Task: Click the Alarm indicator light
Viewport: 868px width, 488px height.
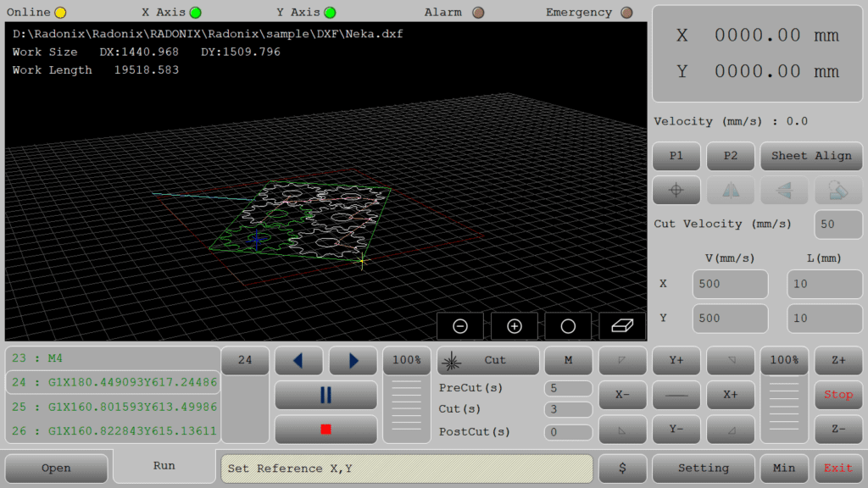Action: (478, 12)
